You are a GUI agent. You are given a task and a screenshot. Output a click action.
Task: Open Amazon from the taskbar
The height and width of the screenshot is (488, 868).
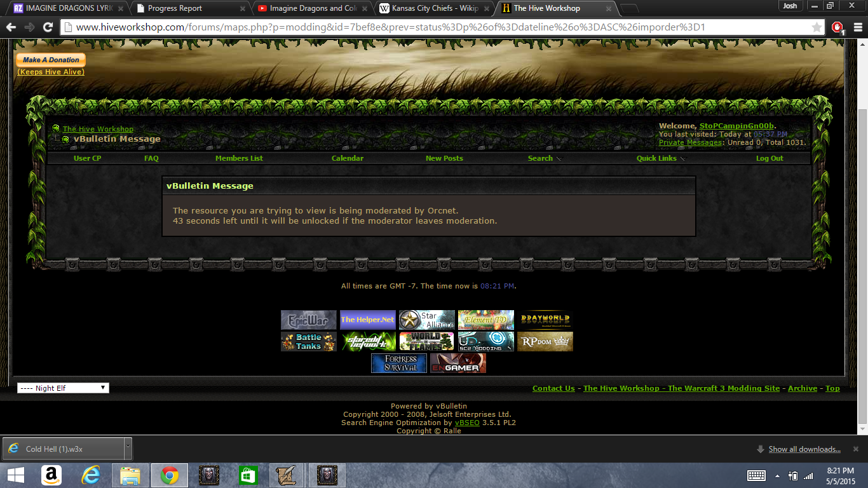click(51, 475)
